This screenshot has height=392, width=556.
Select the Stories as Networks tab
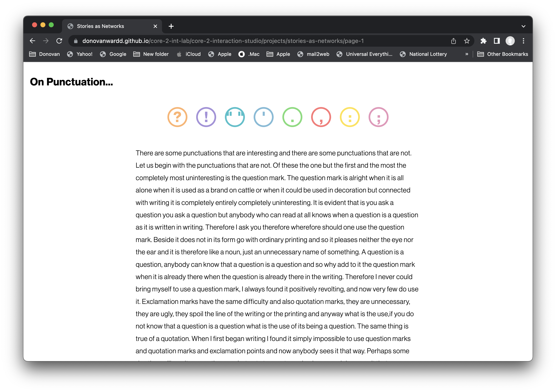[x=100, y=26]
